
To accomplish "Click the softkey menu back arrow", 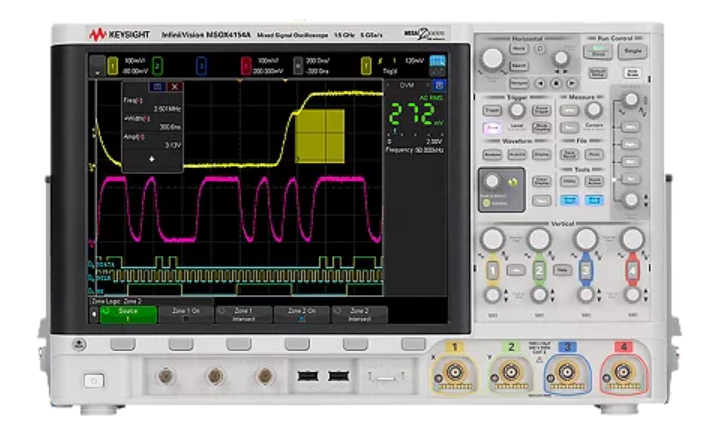I will click(x=94, y=315).
